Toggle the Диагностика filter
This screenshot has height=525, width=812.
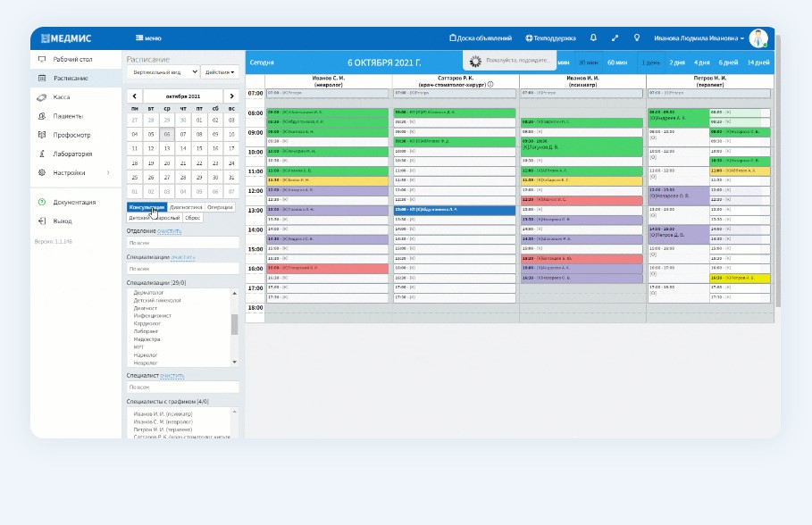point(186,207)
